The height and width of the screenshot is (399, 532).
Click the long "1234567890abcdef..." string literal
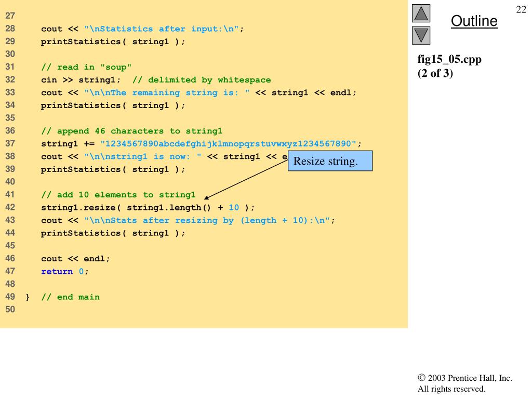point(229,144)
